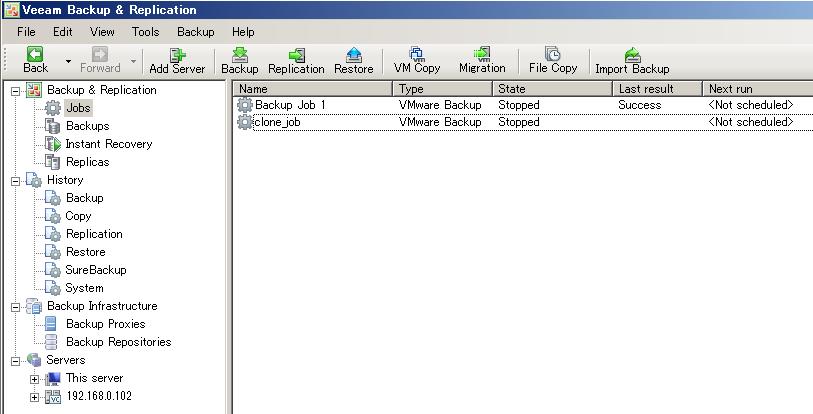This screenshot has width=813, height=414.
Task: Open the File menu
Action: (x=26, y=32)
